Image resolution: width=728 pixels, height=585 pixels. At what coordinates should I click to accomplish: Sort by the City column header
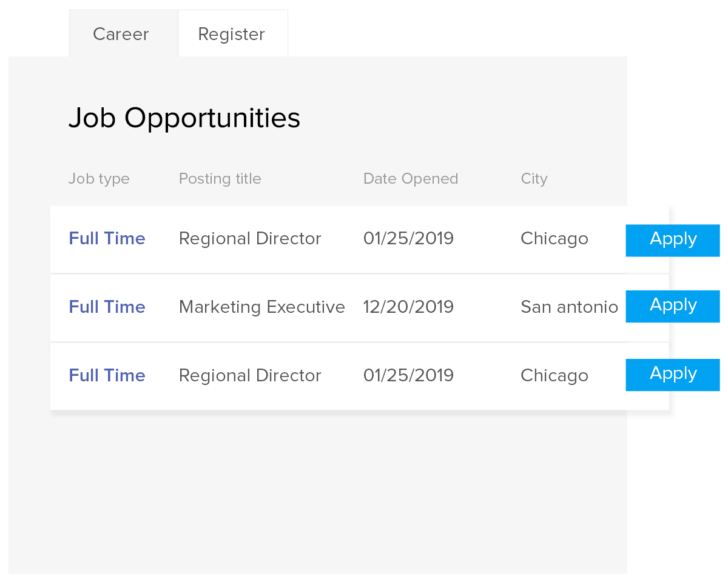point(534,179)
